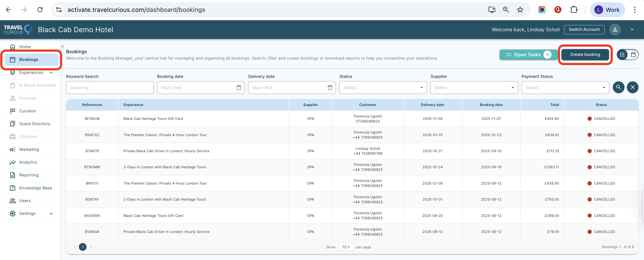Switch to calendar view toggle
This screenshot has height=260, width=644.
click(x=633, y=55)
